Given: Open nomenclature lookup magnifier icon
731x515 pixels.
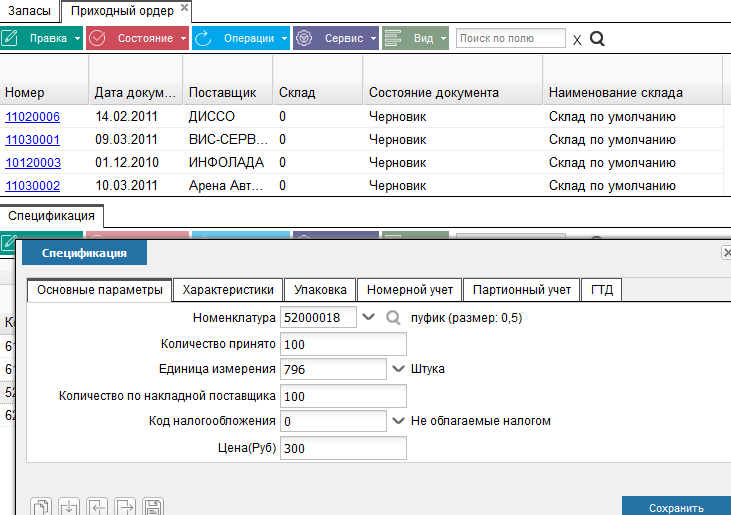Looking at the screenshot, I should click(x=393, y=318).
